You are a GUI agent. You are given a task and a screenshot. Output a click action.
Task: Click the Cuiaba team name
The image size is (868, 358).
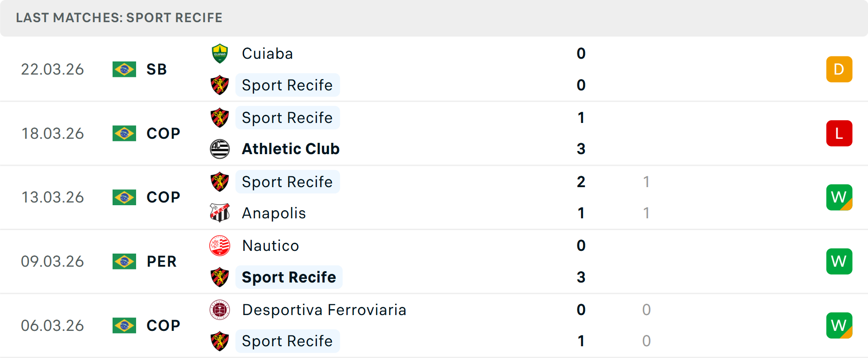tap(268, 53)
